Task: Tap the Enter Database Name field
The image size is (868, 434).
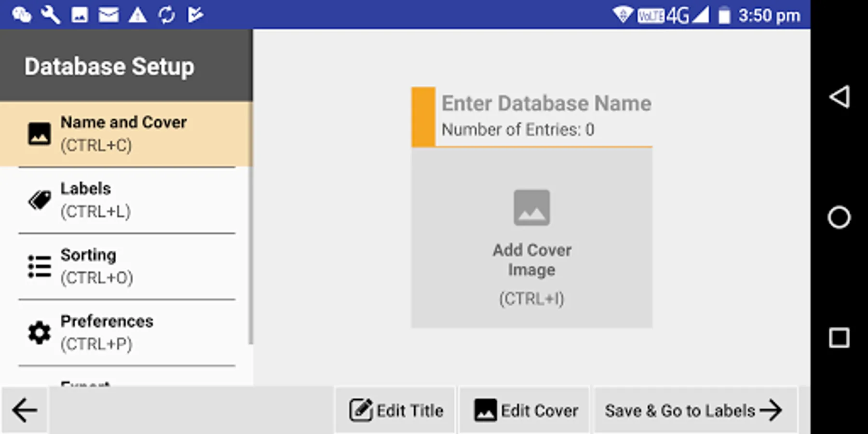Action: 546,103
